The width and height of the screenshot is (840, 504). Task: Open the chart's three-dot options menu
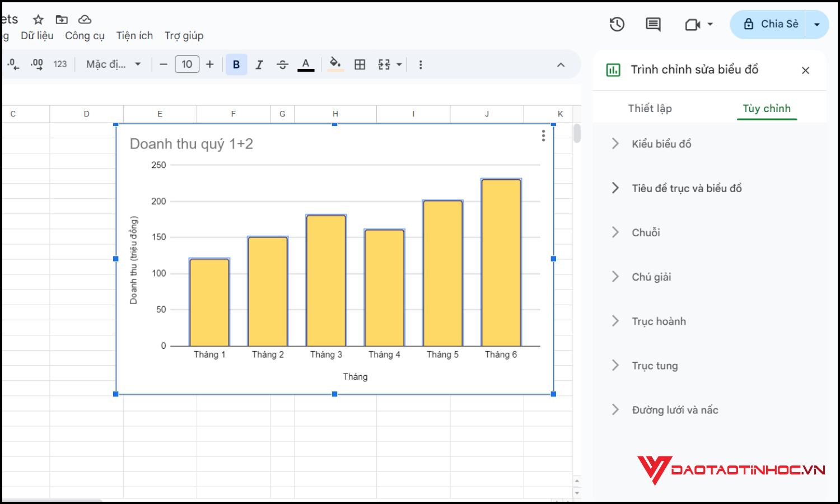(x=543, y=136)
